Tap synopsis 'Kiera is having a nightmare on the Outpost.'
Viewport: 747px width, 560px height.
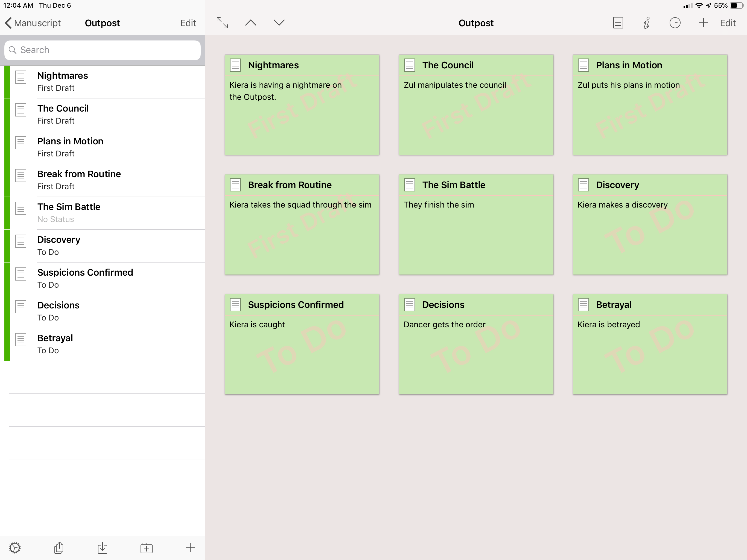[x=285, y=91]
